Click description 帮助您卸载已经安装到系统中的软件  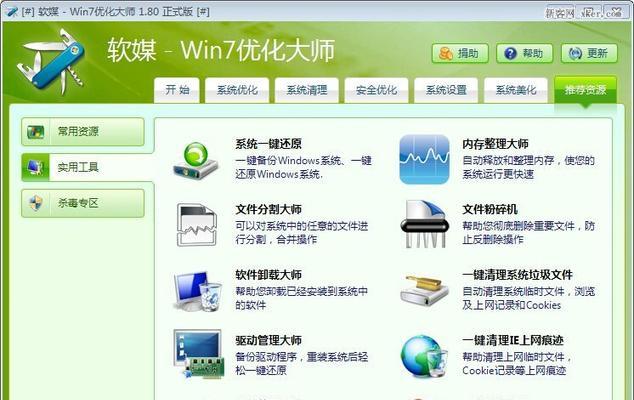click(302, 298)
